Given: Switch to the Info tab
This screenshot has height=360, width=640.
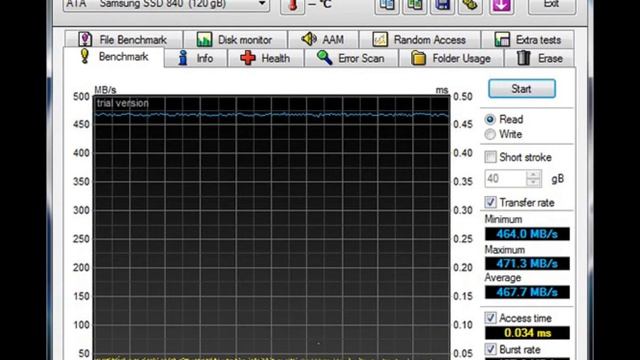Looking at the screenshot, I should [196, 58].
